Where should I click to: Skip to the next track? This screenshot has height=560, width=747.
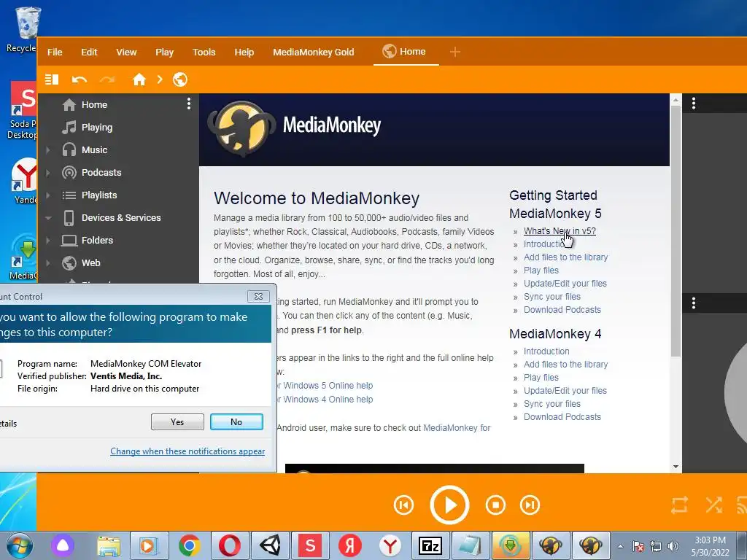[530, 505]
